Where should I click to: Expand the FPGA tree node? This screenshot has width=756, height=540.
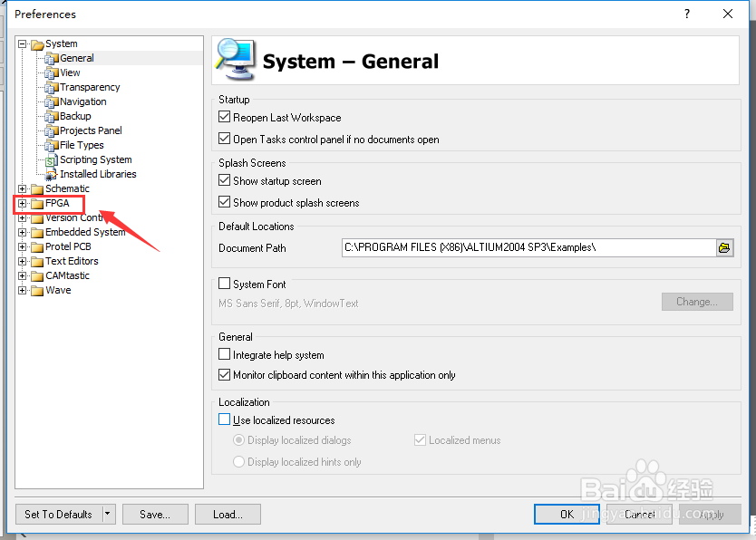(x=22, y=203)
